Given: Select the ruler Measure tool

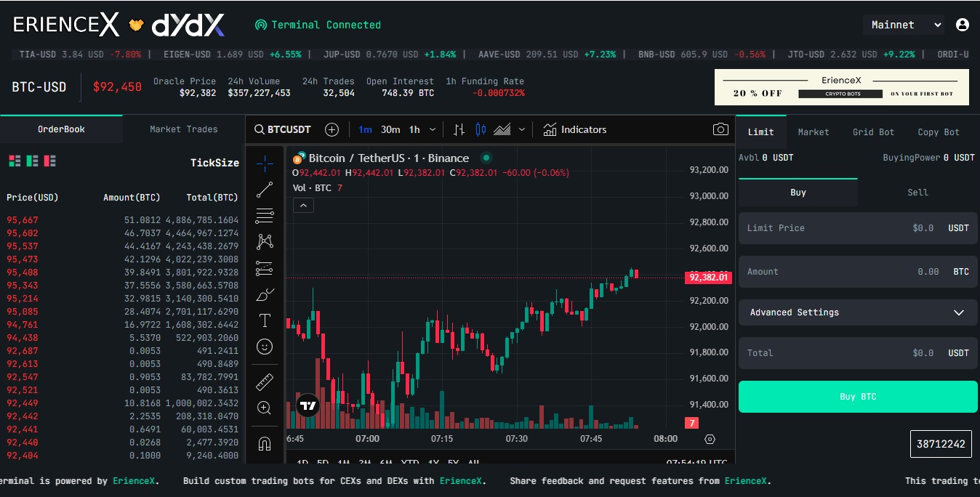Looking at the screenshot, I should click(x=265, y=381).
